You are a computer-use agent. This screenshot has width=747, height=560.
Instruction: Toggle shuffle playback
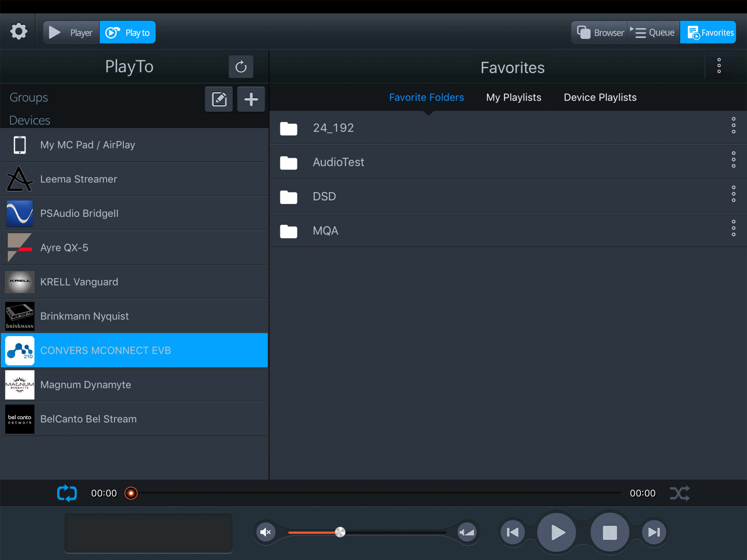coord(679,493)
